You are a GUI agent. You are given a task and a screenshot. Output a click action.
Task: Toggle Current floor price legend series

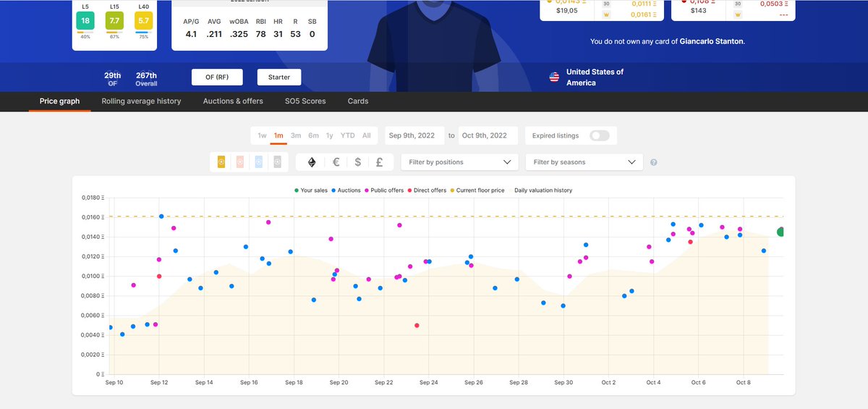477,190
